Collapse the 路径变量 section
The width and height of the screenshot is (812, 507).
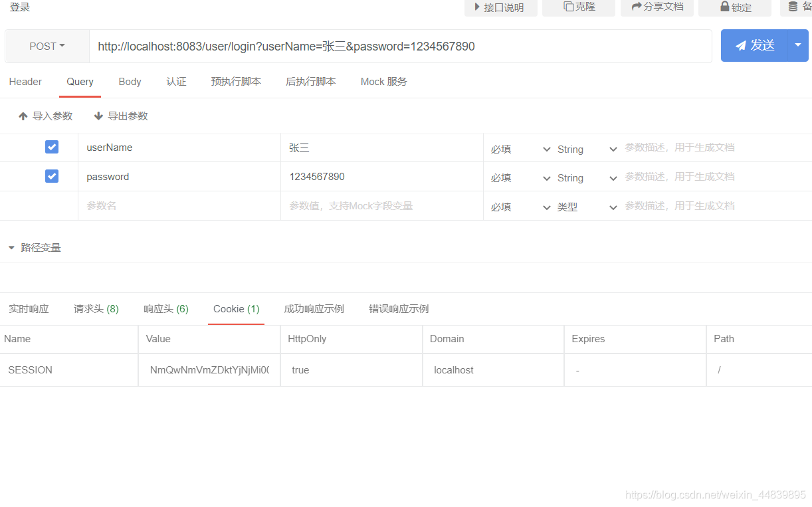(x=35, y=248)
